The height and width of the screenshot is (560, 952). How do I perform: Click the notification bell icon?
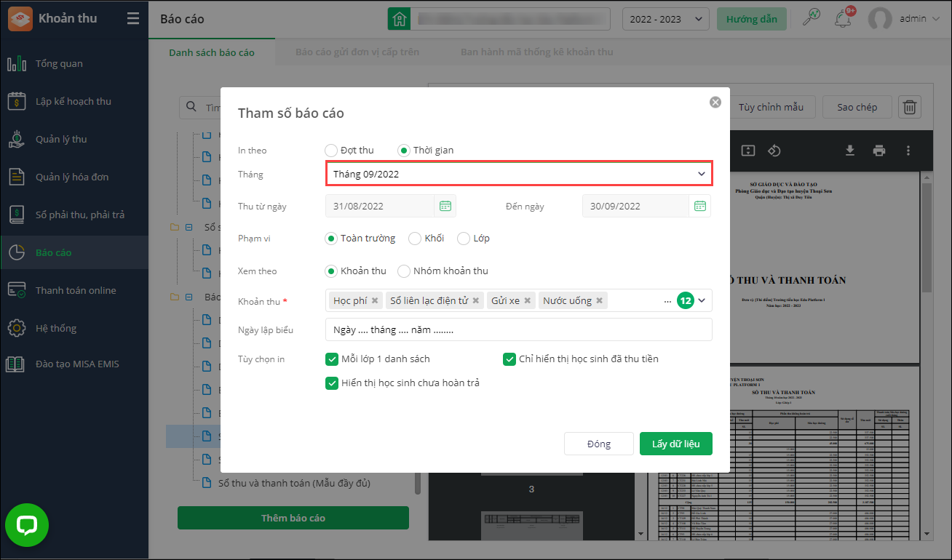[844, 19]
